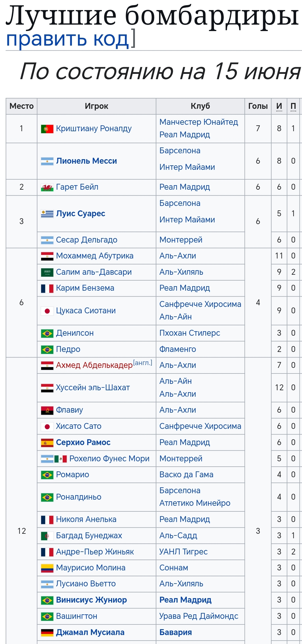The height and width of the screenshot is (644, 302).
Task: Open the Урава Ред Даймондс club link
Action: pyautogui.click(x=199, y=616)
